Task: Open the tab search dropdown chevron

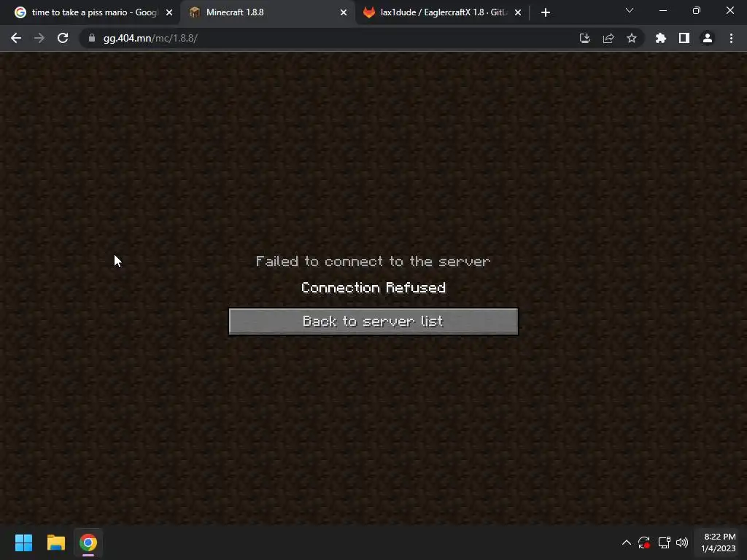Action: click(x=630, y=10)
